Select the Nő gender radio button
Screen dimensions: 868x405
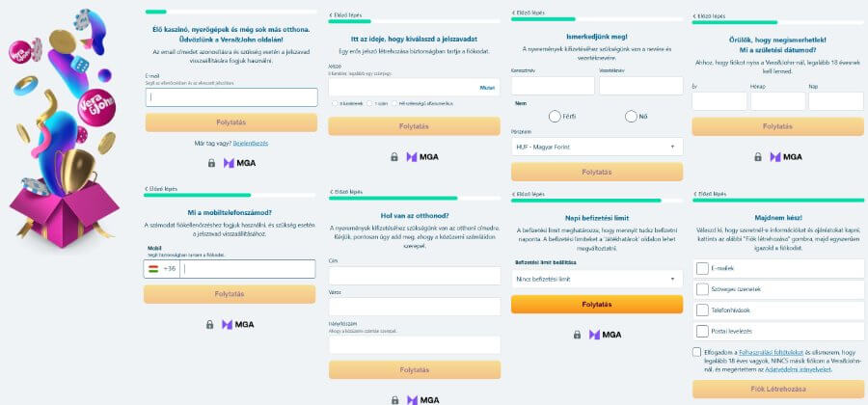coord(631,117)
